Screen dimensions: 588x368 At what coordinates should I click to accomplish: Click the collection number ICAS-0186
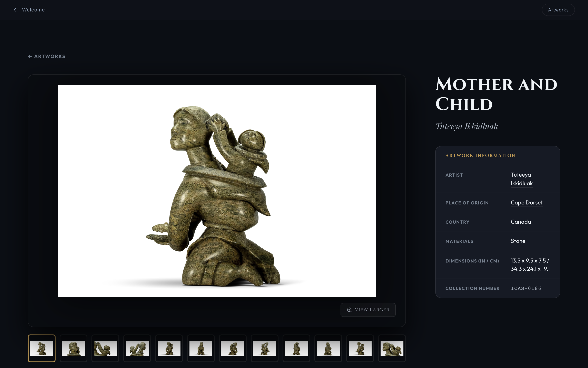pos(526,288)
